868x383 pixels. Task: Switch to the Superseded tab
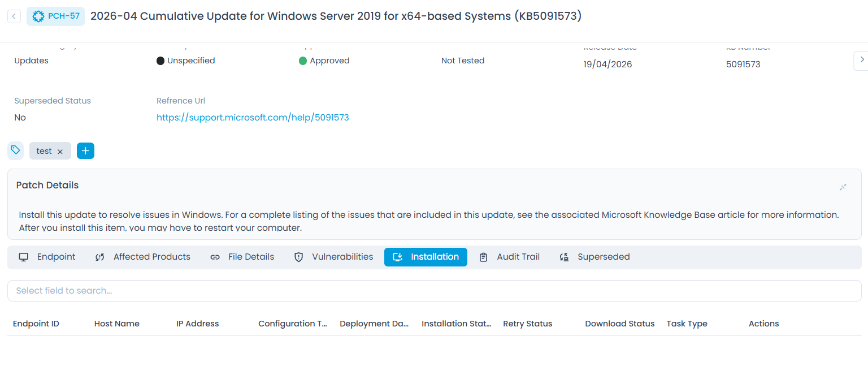pyautogui.click(x=595, y=257)
